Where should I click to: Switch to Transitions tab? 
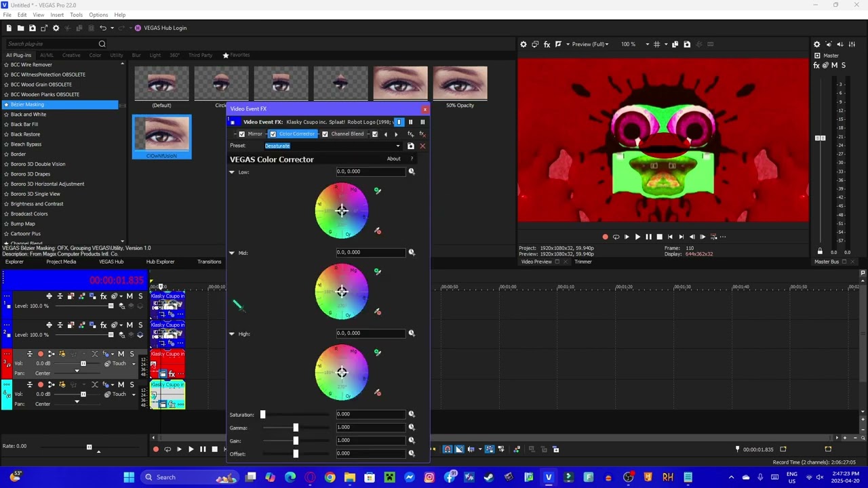(209, 262)
